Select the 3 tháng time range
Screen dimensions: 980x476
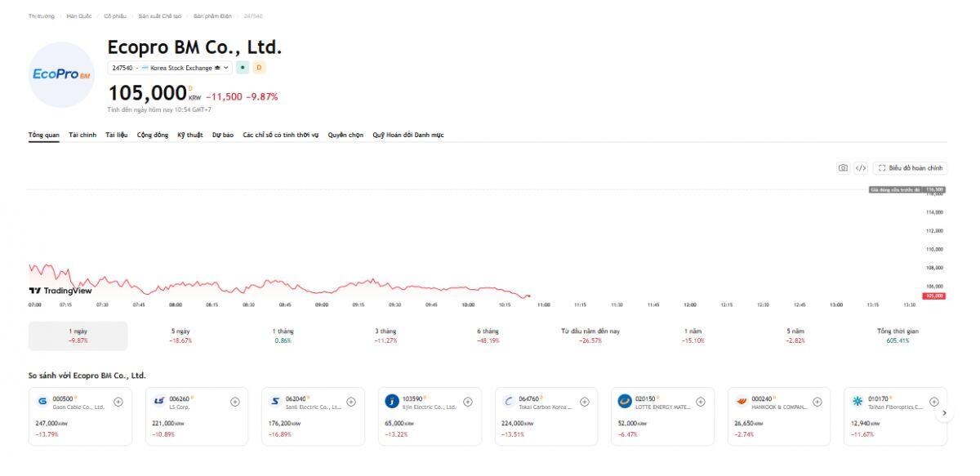coord(385,336)
